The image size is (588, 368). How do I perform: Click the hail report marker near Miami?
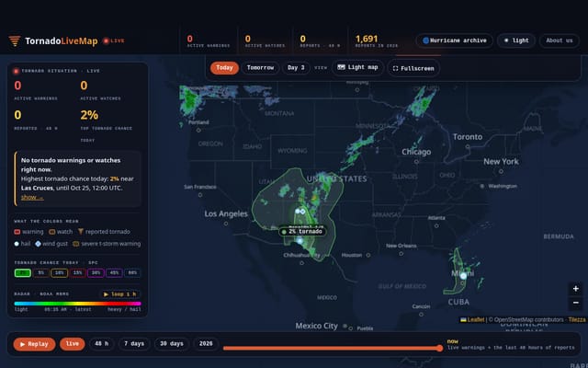click(463, 276)
